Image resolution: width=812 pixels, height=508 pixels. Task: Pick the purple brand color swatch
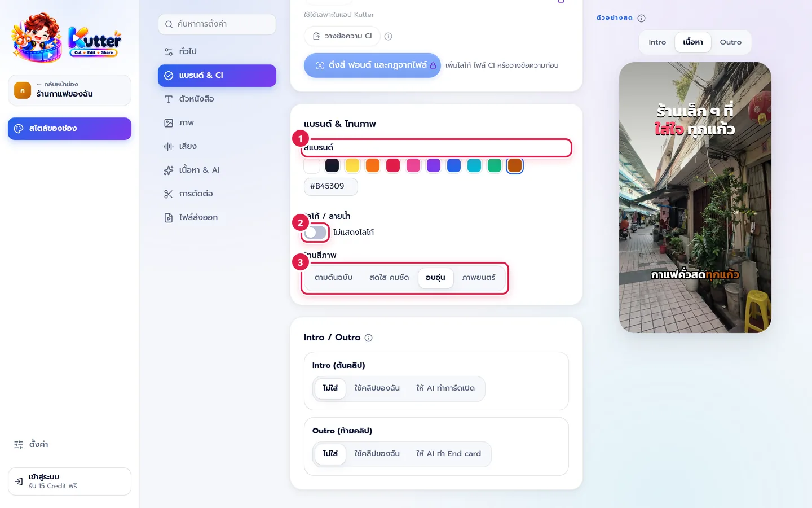434,165
